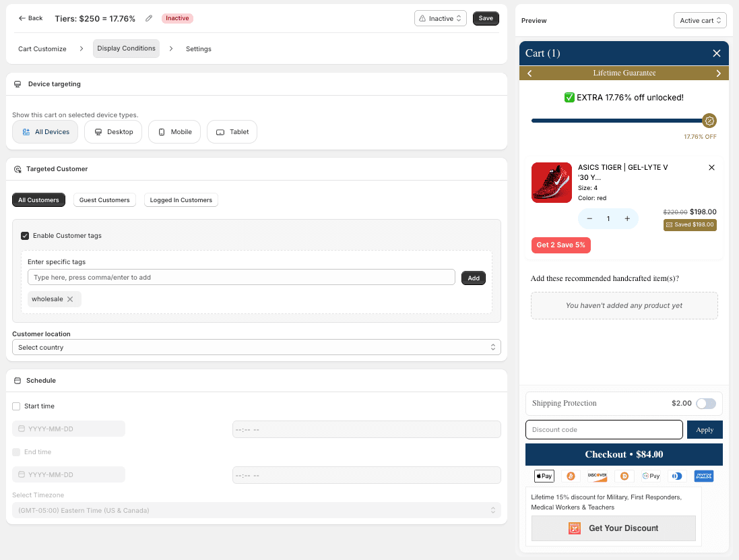Remove the wholesale tag
This screenshot has height=560, width=739.
coord(70,299)
